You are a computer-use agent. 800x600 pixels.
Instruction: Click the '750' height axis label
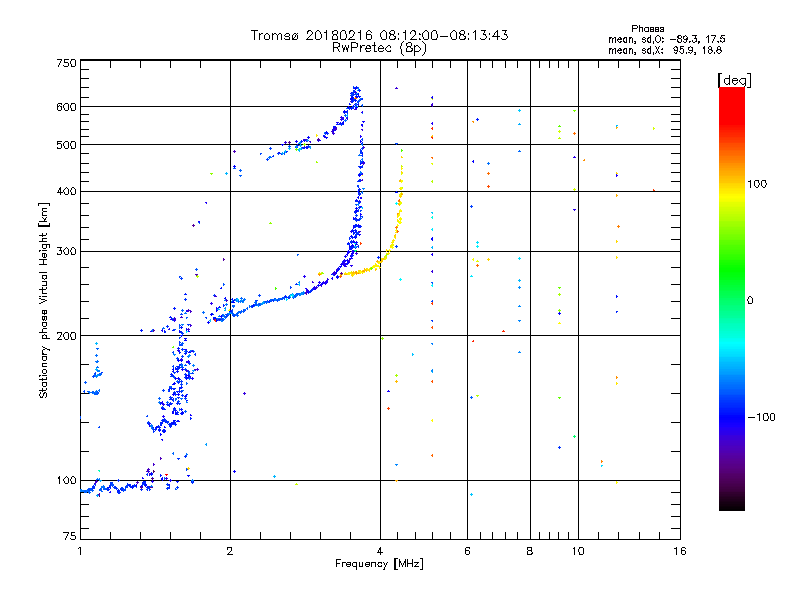coord(66,63)
